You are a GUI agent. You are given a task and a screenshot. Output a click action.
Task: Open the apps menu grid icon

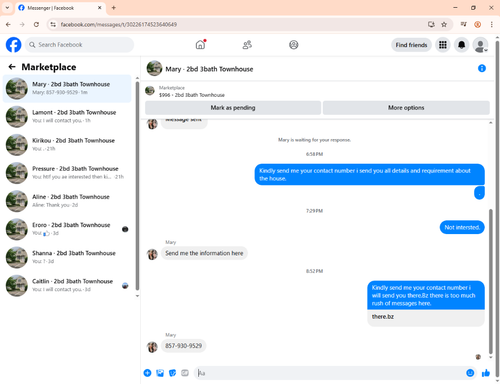[x=443, y=45]
